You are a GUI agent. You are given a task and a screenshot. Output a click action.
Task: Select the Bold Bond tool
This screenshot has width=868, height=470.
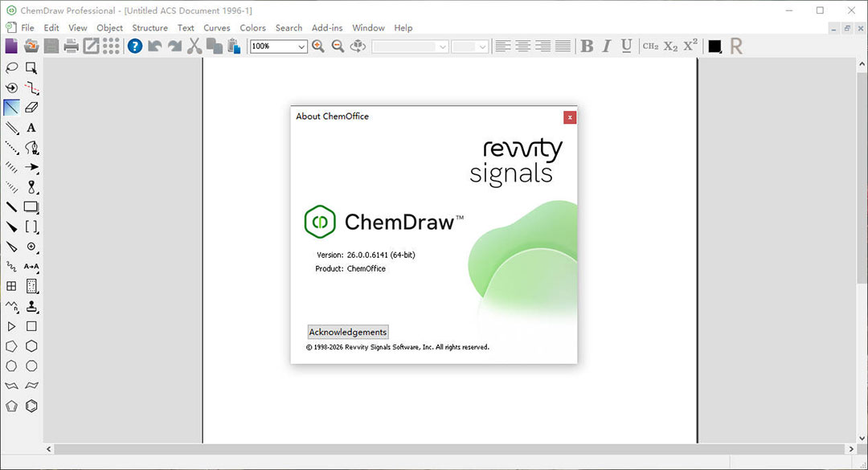11,207
